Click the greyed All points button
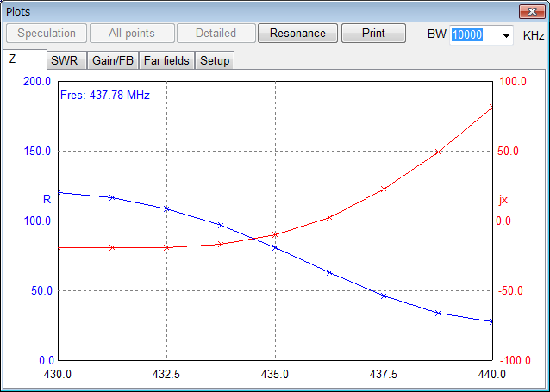Viewport: 550px width, 392px height. tap(132, 34)
